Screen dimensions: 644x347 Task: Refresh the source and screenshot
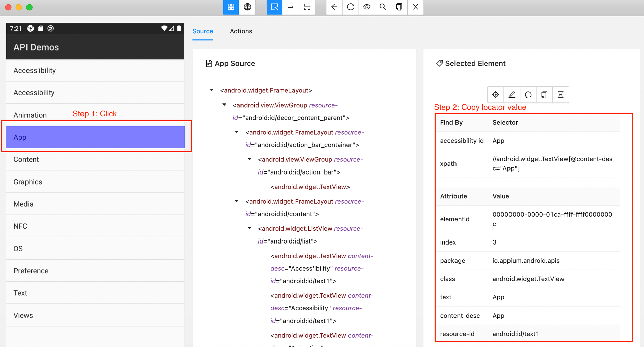tap(350, 7)
